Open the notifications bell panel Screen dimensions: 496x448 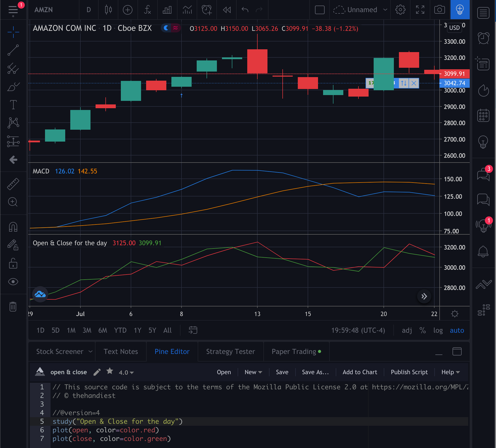click(483, 251)
